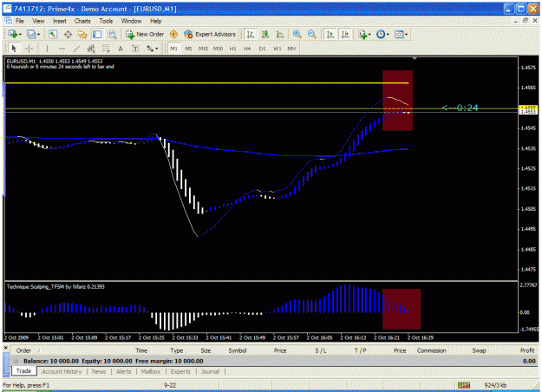This screenshot has height=392, width=542.
Task: Toggle the Auto Scroll chart button
Action: point(330,34)
